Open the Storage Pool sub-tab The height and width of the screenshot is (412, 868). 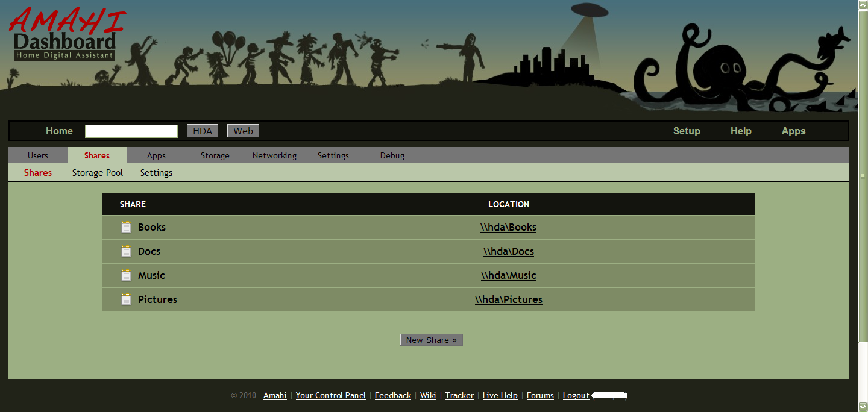pos(98,173)
